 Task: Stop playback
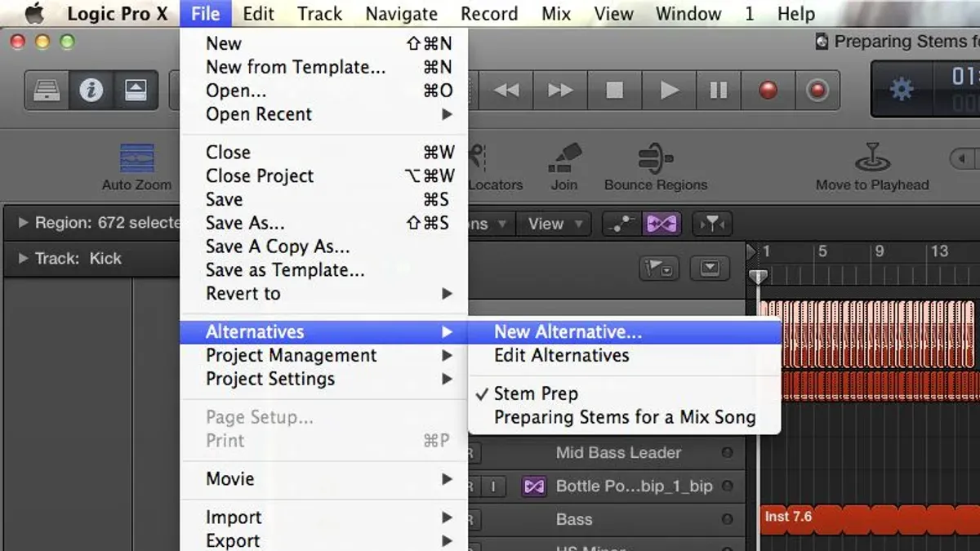[614, 90]
